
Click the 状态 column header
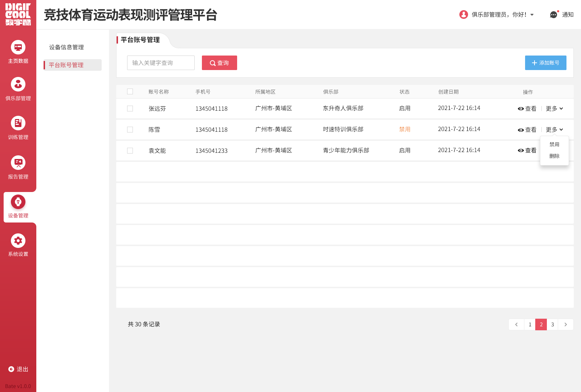click(x=405, y=92)
